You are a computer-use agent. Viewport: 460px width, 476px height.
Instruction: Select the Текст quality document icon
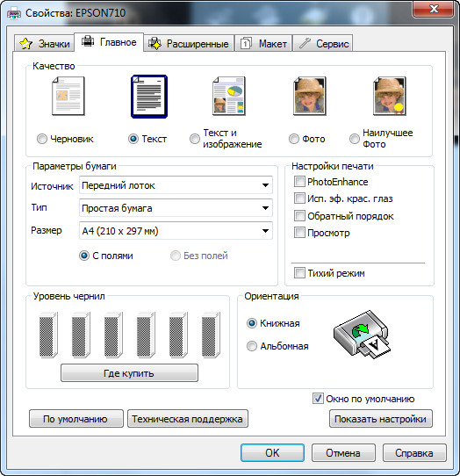[149, 97]
